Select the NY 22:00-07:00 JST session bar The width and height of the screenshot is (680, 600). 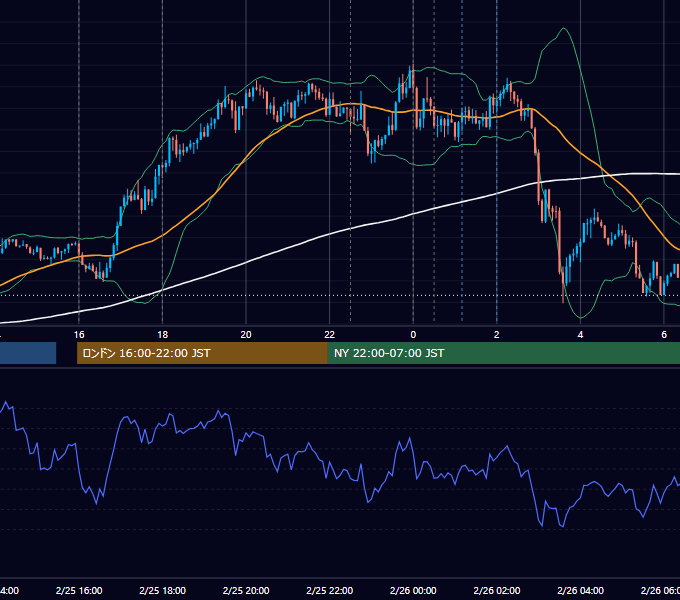(x=503, y=353)
